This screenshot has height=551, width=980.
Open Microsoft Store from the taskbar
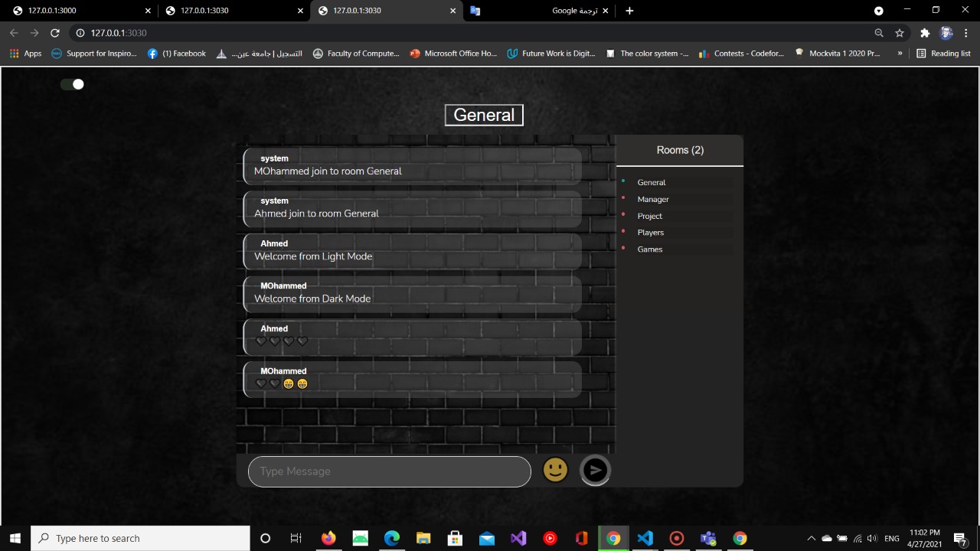455,538
